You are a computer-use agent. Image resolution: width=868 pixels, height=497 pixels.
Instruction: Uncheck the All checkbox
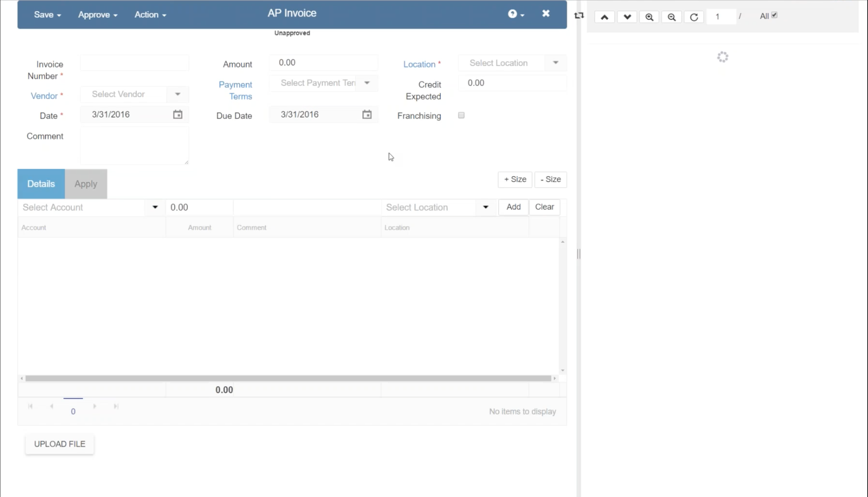coord(774,15)
